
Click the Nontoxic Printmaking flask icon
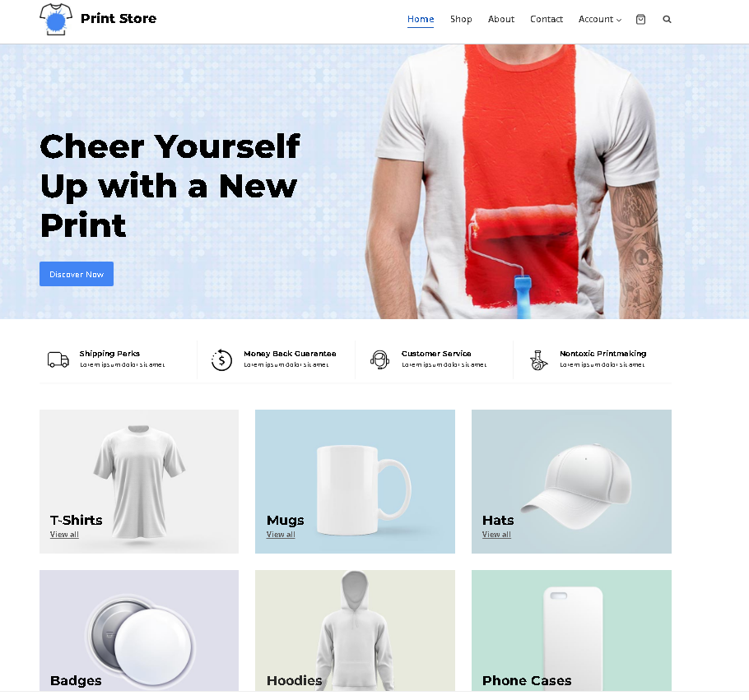click(x=538, y=360)
